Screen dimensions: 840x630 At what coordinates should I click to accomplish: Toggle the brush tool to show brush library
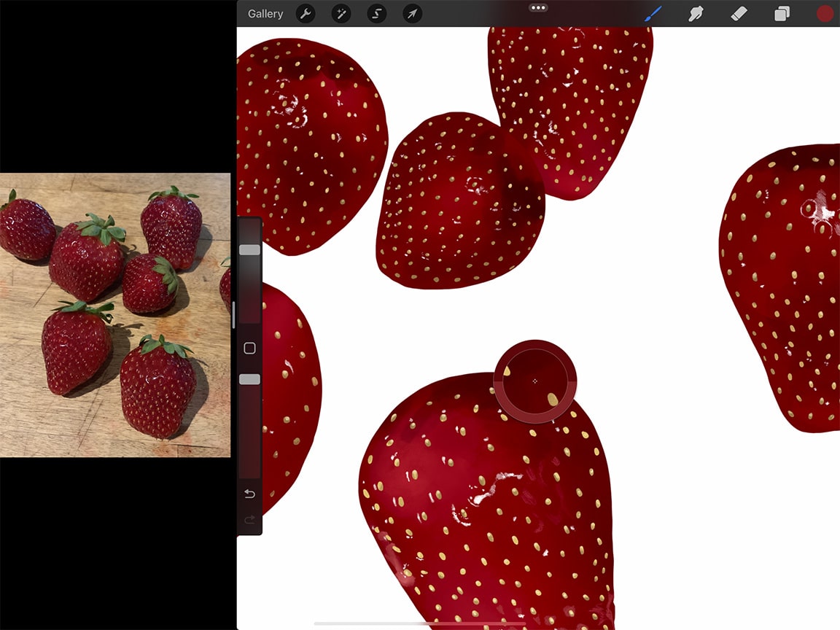[654, 13]
